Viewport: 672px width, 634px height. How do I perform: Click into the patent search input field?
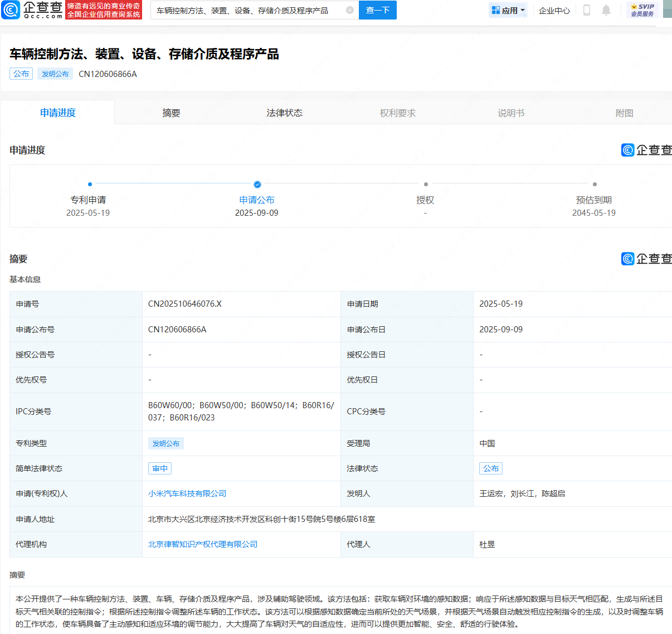(x=245, y=10)
